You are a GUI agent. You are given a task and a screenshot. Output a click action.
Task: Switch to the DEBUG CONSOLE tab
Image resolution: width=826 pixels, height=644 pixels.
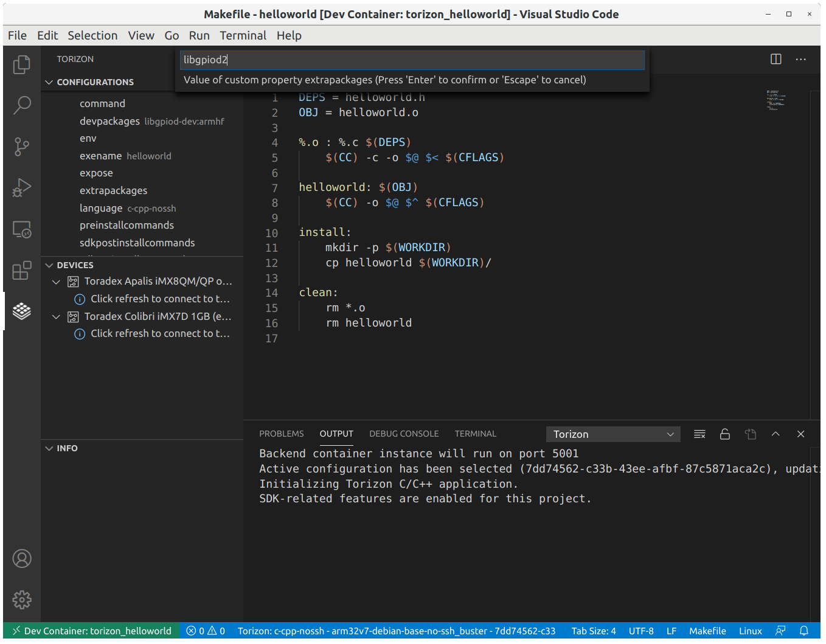click(x=404, y=434)
